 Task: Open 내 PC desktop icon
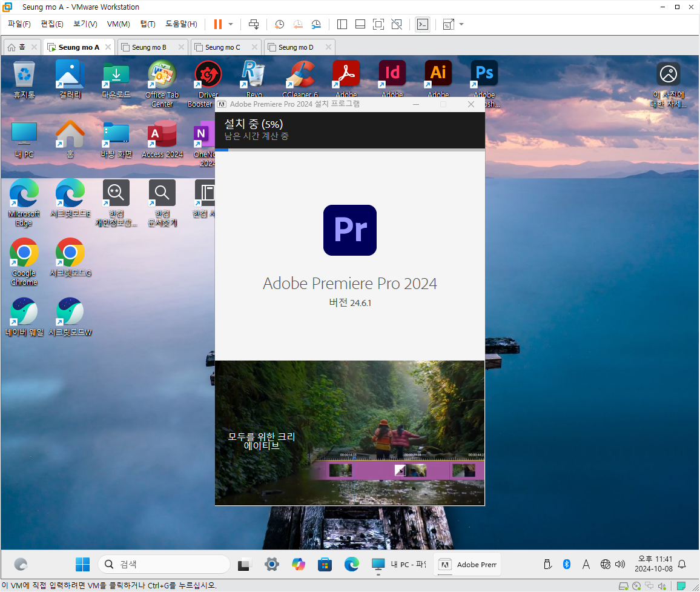tap(24, 139)
